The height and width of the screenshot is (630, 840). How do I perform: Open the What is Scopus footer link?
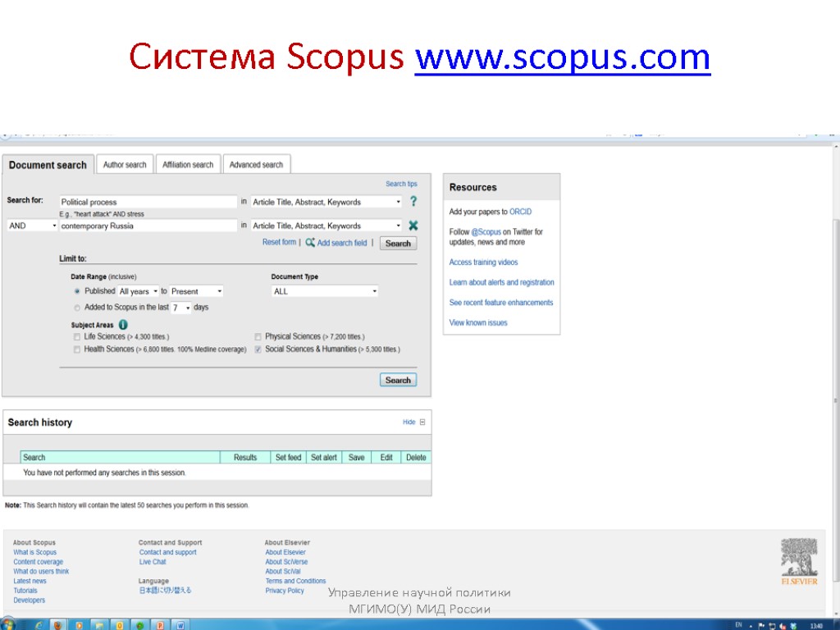point(34,552)
